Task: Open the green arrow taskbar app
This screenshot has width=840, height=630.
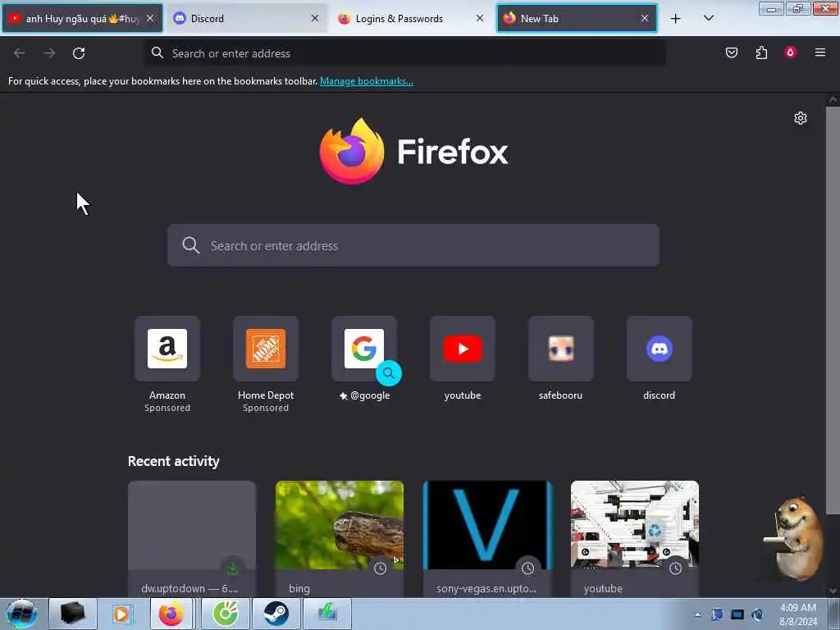Action: point(327,614)
